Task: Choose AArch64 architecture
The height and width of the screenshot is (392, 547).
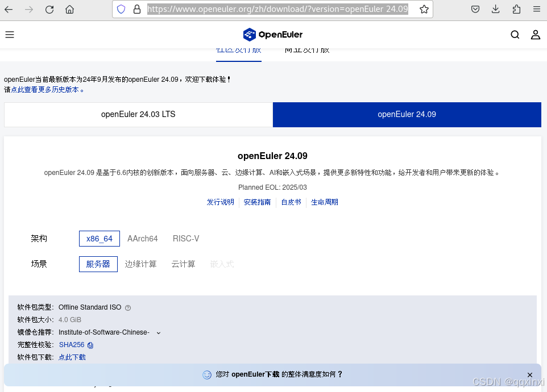Action: pos(143,239)
